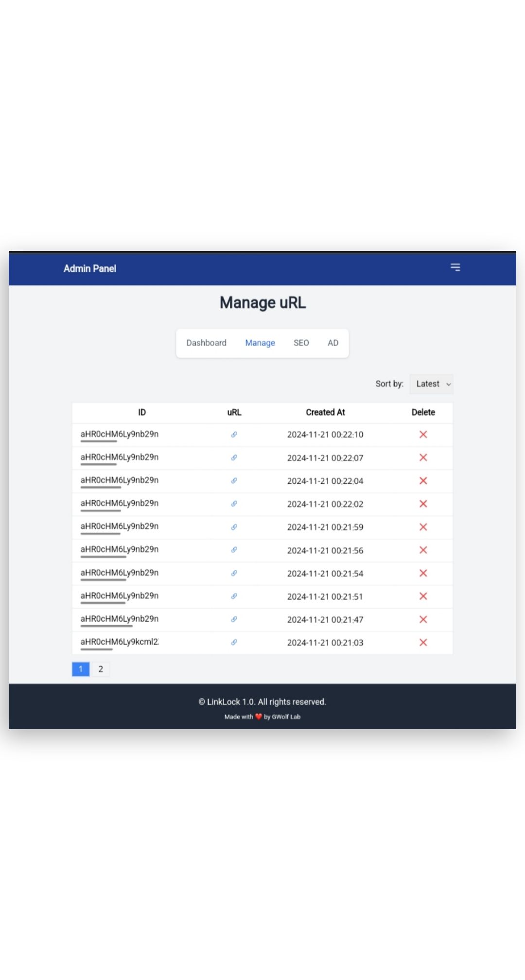Viewport: 525px width, 980px height.
Task: Open link icon for row created 00:22:10
Action: (x=234, y=435)
